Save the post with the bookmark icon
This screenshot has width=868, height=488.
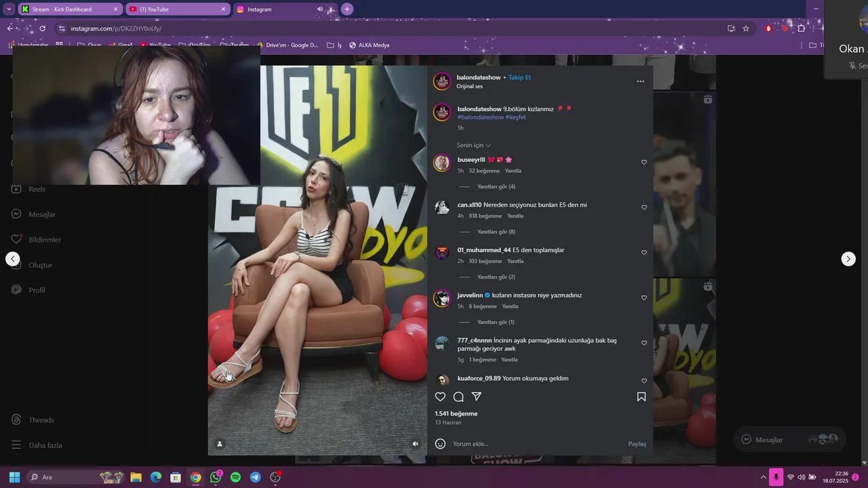tap(642, 397)
